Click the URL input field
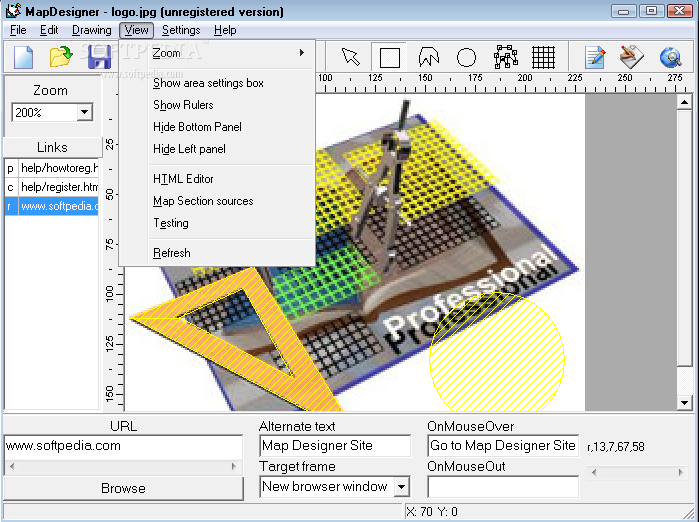 (x=123, y=446)
